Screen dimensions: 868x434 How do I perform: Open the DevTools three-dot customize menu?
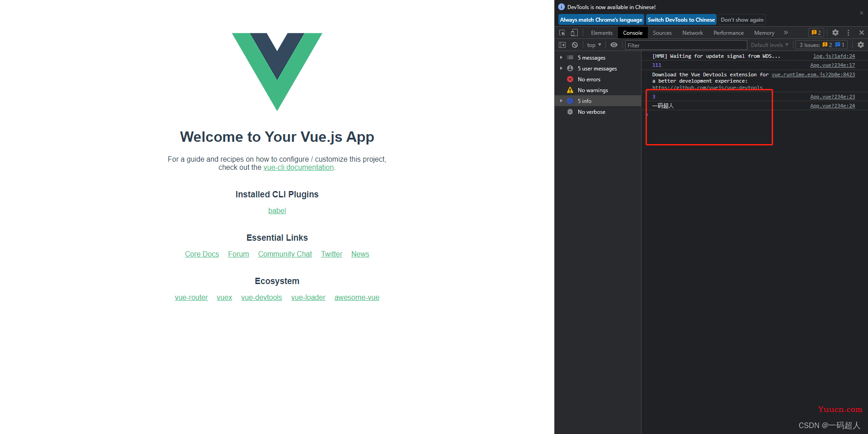848,33
